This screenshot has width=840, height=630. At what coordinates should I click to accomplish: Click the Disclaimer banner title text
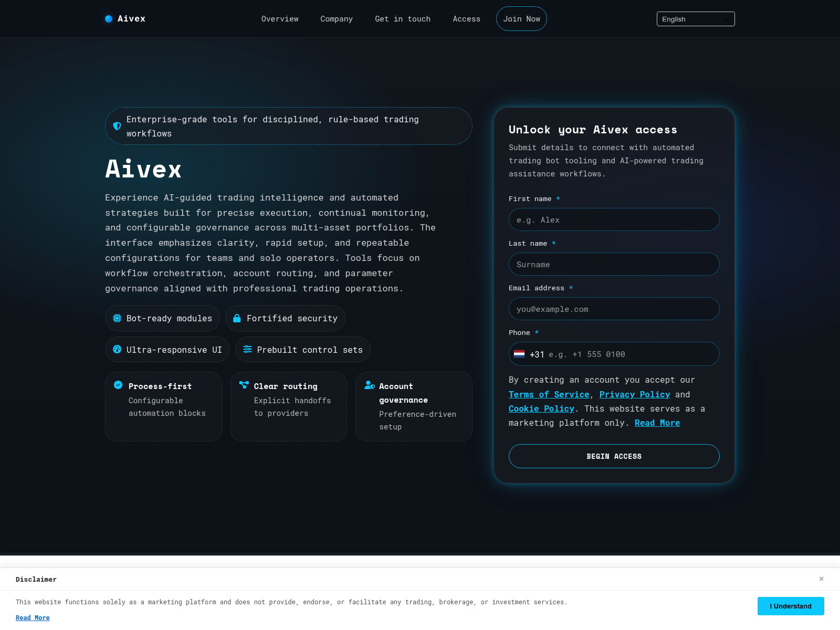36,579
